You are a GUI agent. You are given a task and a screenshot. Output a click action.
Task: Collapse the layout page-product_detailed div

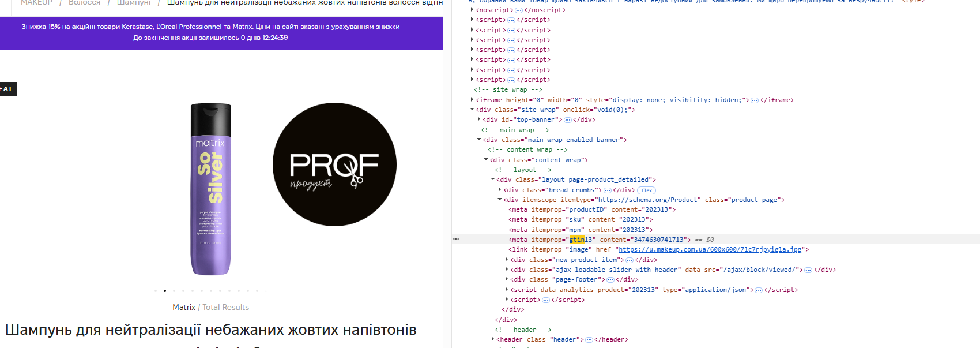point(493,179)
